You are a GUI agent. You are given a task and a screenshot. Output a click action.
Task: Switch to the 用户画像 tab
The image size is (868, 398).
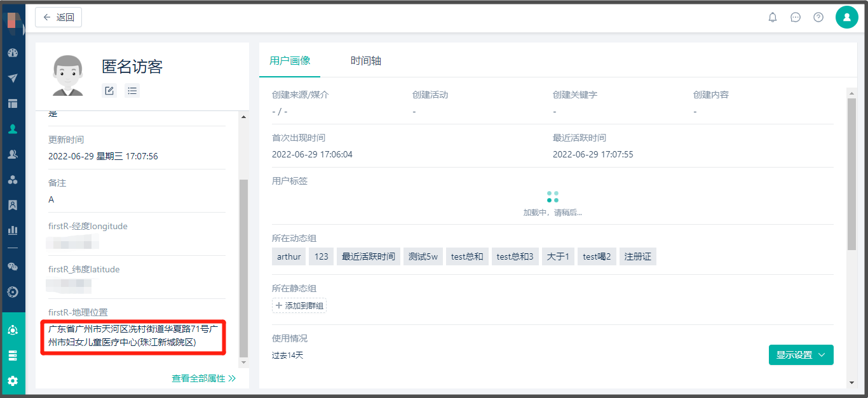(x=290, y=61)
